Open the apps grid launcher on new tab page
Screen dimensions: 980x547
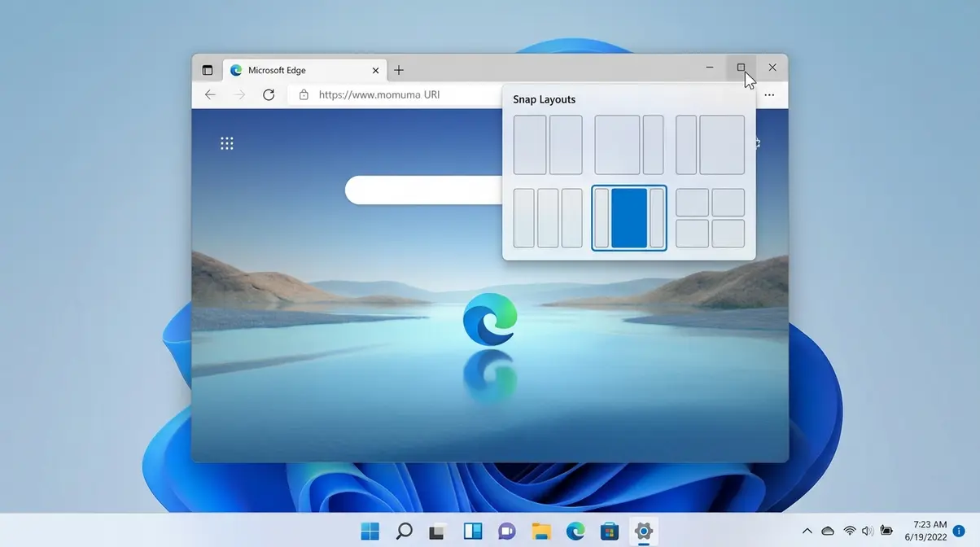(227, 143)
